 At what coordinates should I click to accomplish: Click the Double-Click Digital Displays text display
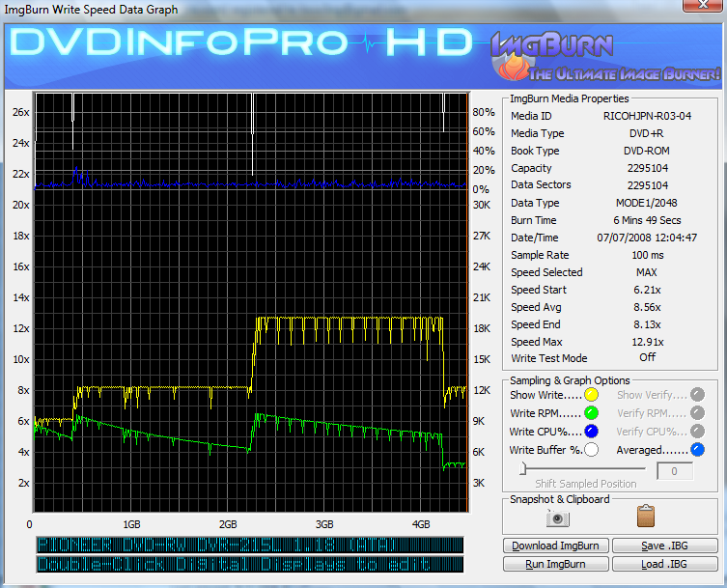(x=250, y=565)
